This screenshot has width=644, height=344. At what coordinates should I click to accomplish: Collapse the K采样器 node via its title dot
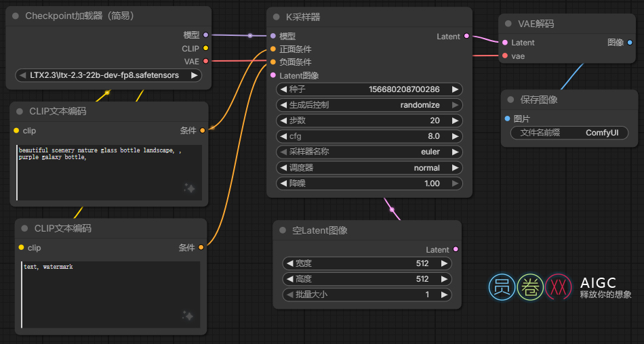pyautogui.click(x=277, y=17)
